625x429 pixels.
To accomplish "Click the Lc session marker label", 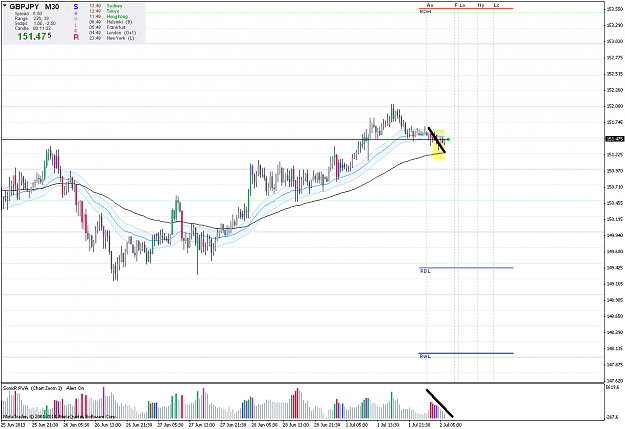I will pyautogui.click(x=497, y=5).
